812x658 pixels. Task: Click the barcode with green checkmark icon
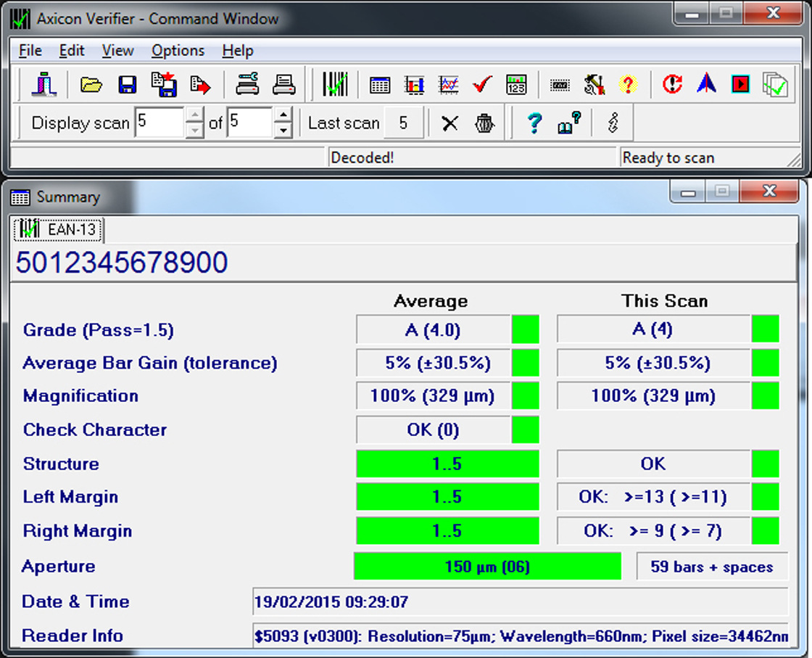(x=335, y=85)
